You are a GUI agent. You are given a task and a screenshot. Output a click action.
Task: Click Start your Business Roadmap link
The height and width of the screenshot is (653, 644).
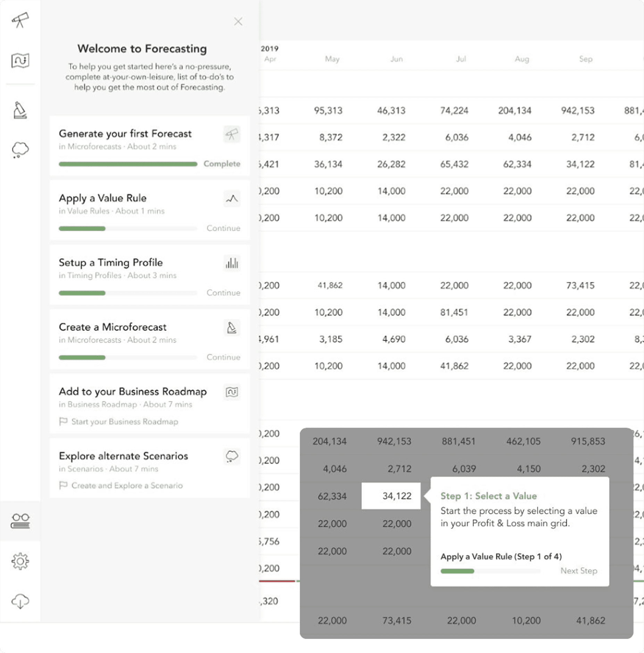pyautogui.click(x=125, y=421)
